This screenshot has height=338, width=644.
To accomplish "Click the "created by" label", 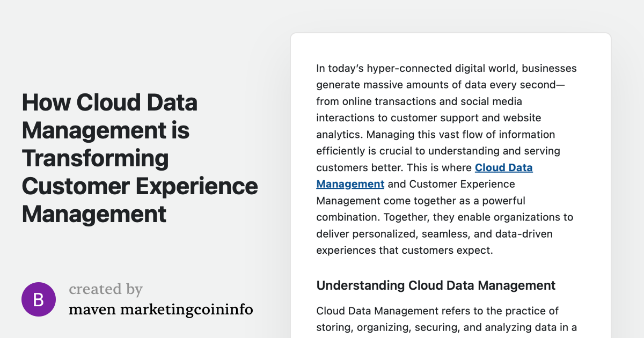I will 106,289.
